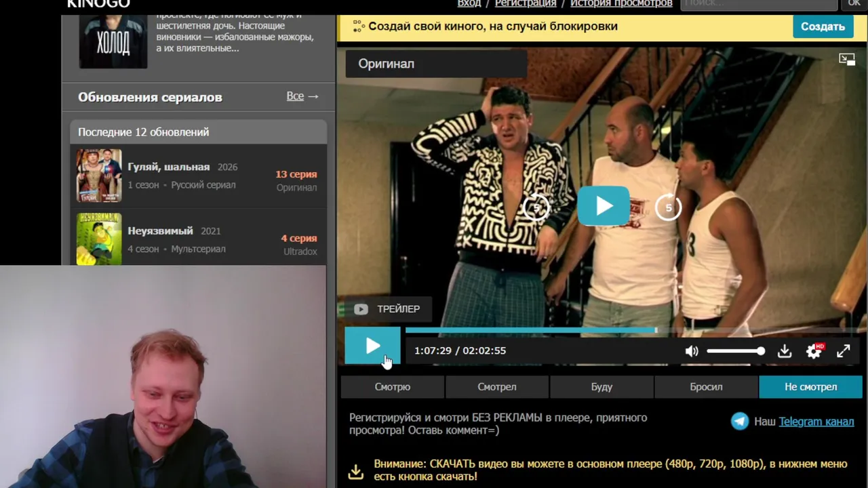Click the download icon in the player bar
The height and width of the screenshot is (488, 868).
785,351
